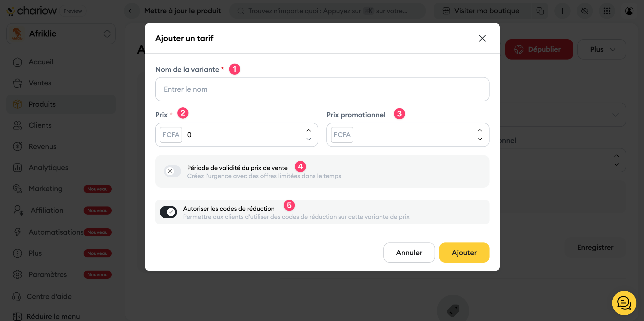This screenshot has width=644, height=321.
Task: Open Ventes in the sidebar
Action: pyautogui.click(x=40, y=83)
